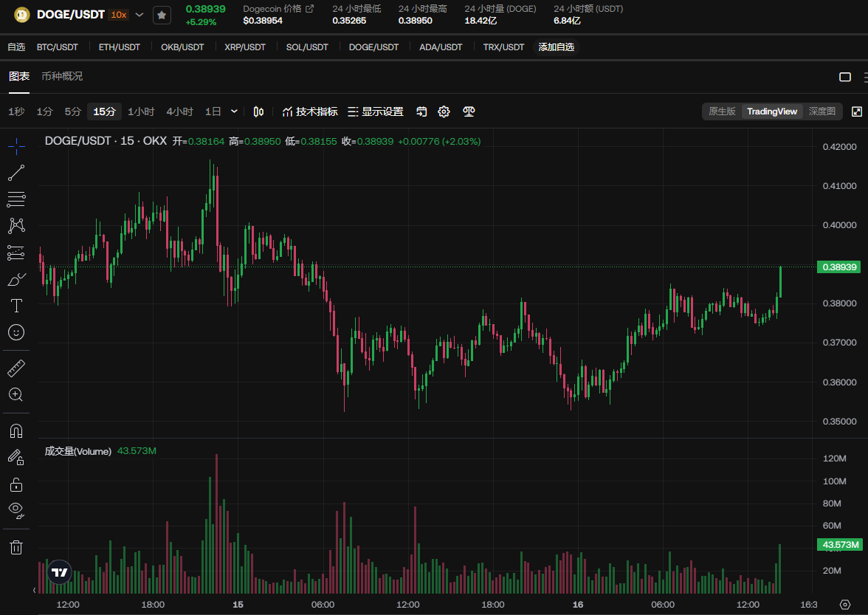Click the BTC/USDT pair in watchlist
868x615 pixels.
(58, 47)
